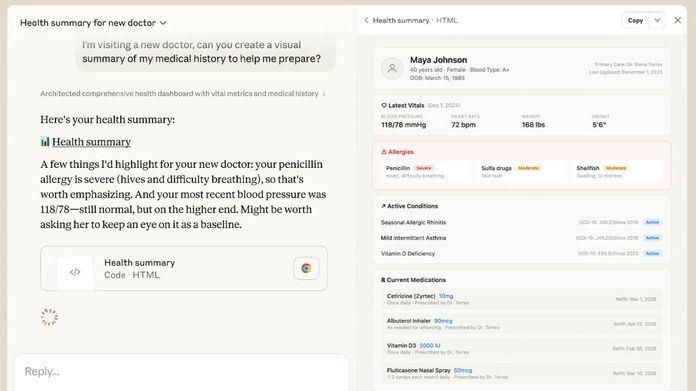Click the arrow icon beside Active Conditions
This screenshot has height=391, width=696.
point(384,206)
